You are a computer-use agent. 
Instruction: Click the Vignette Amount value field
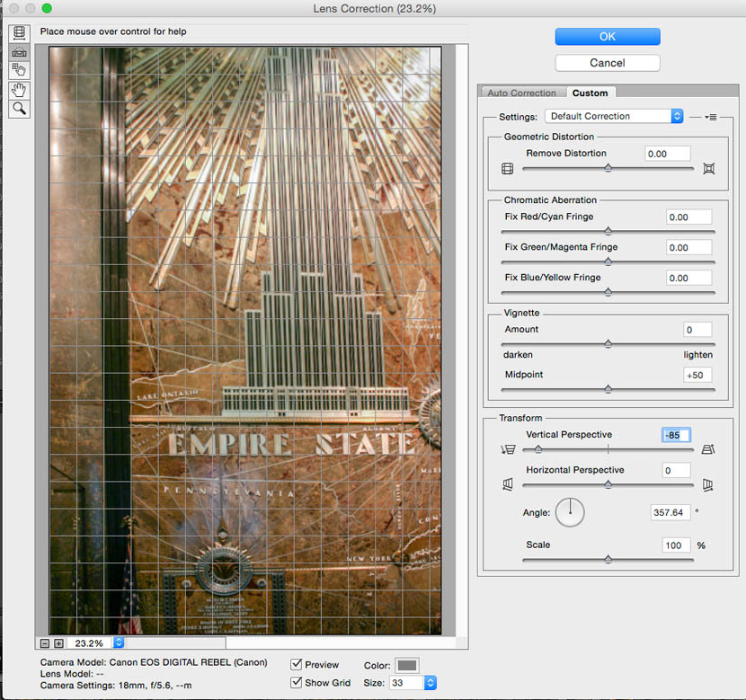697,330
